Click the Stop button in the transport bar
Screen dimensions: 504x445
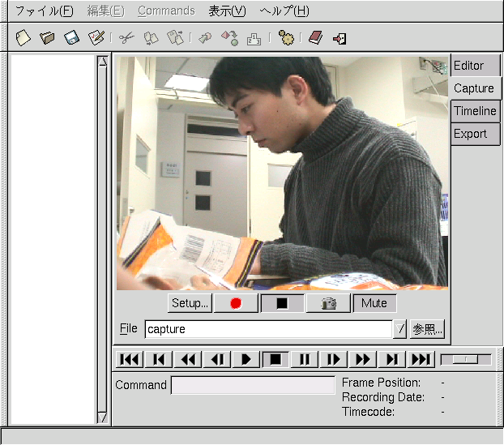[275, 359]
